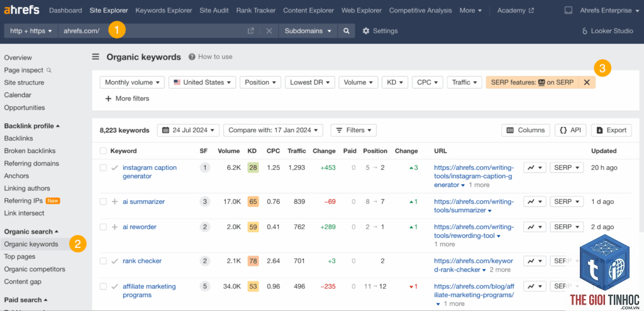
Task: Add more filters with plus icon
Action: (x=108, y=99)
